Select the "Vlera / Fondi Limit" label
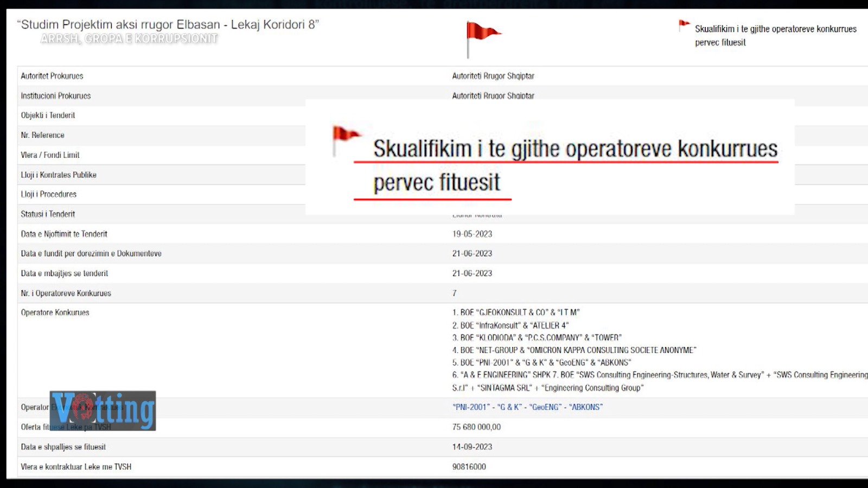 pyautogui.click(x=50, y=155)
